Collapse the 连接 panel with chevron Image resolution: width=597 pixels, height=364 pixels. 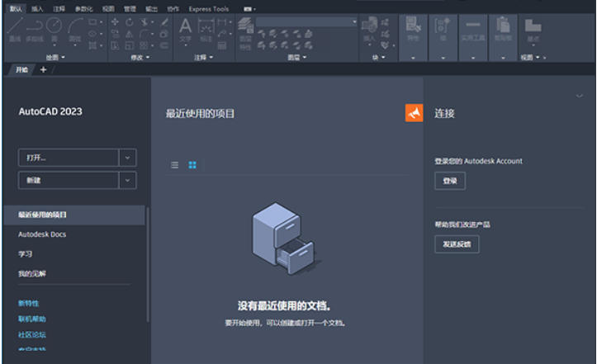[x=579, y=97]
